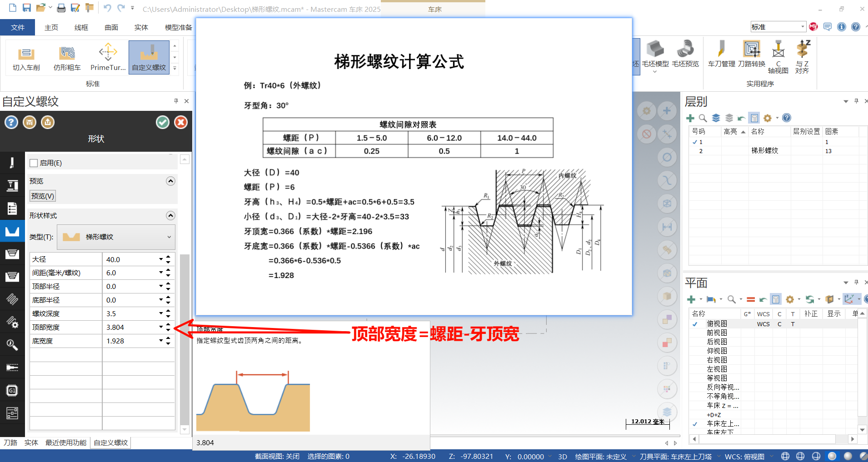Expand the 毛坯模型 dropdown arrow

655,72
